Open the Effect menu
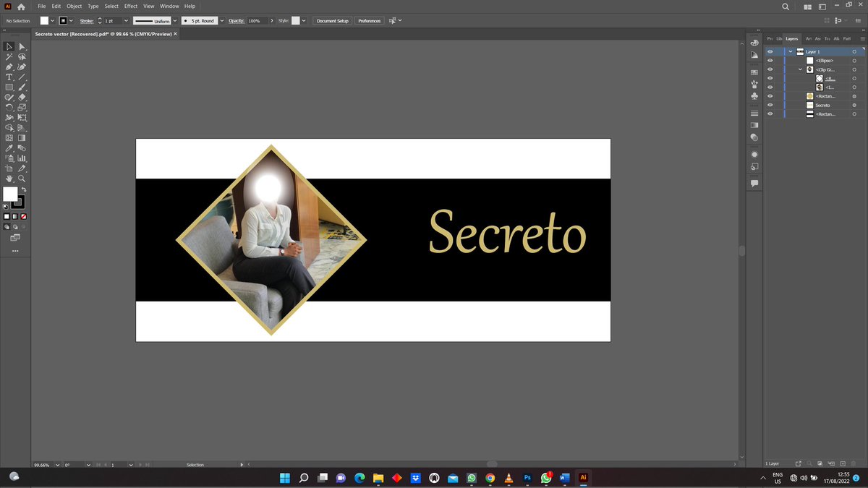Screen dimensions: 868x488 tap(131, 6)
